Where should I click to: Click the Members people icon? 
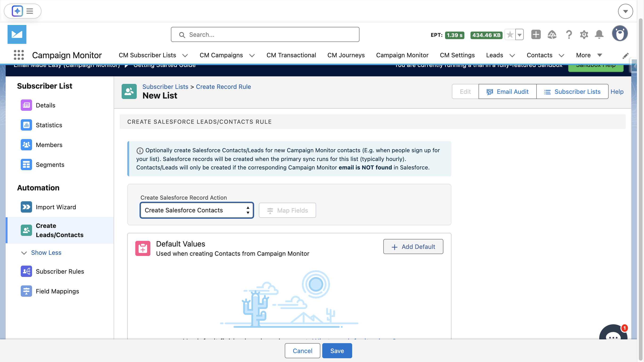tap(26, 145)
